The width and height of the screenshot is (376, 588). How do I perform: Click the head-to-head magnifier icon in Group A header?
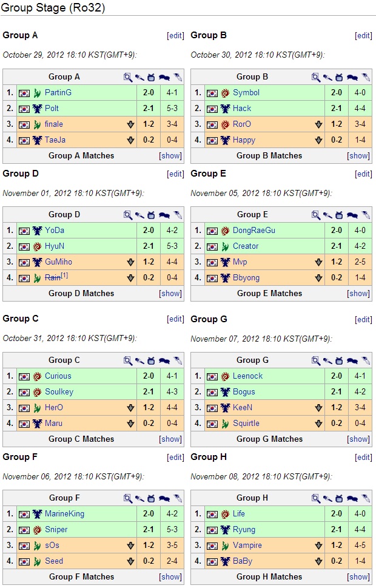[x=127, y=77]
